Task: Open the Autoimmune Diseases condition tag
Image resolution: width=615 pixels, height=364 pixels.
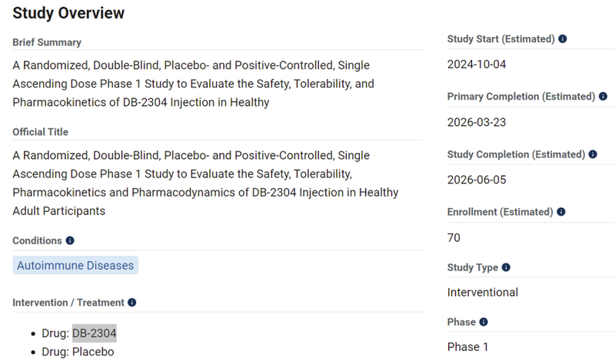Action: point(75,266)
